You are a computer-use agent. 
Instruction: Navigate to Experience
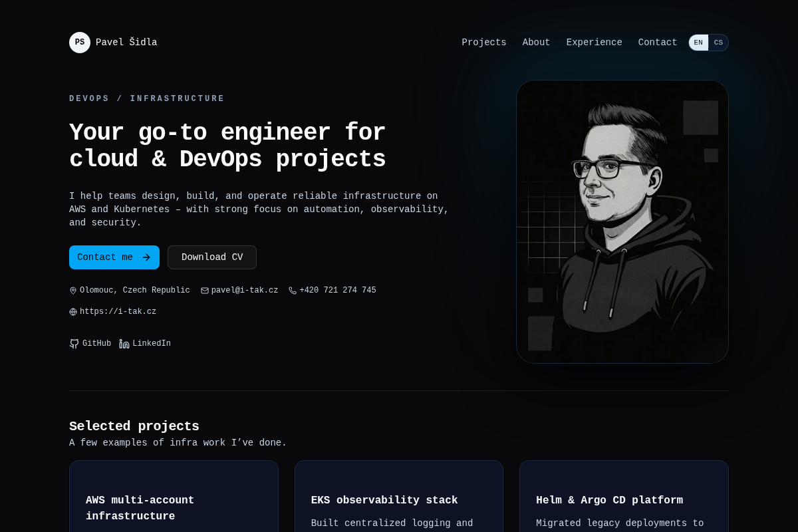[x=595, y=43]
